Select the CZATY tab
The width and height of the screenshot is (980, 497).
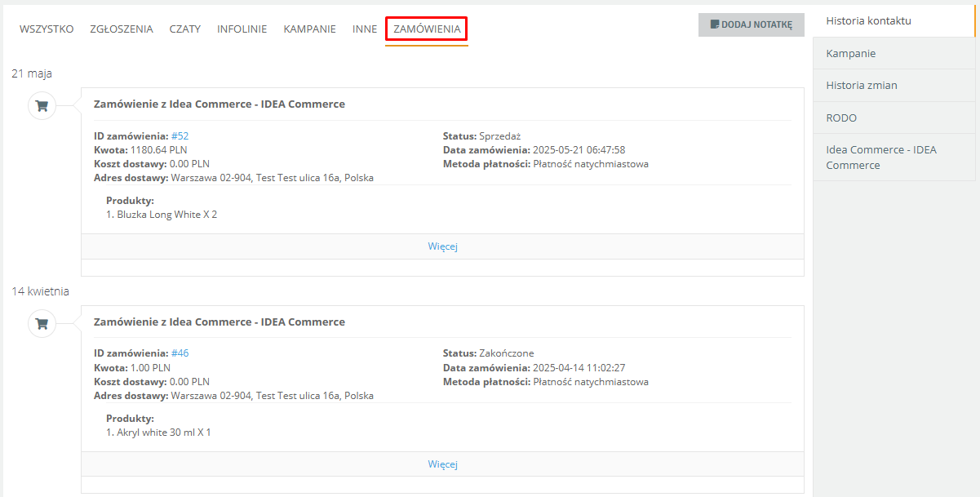[x=185, y=29]
